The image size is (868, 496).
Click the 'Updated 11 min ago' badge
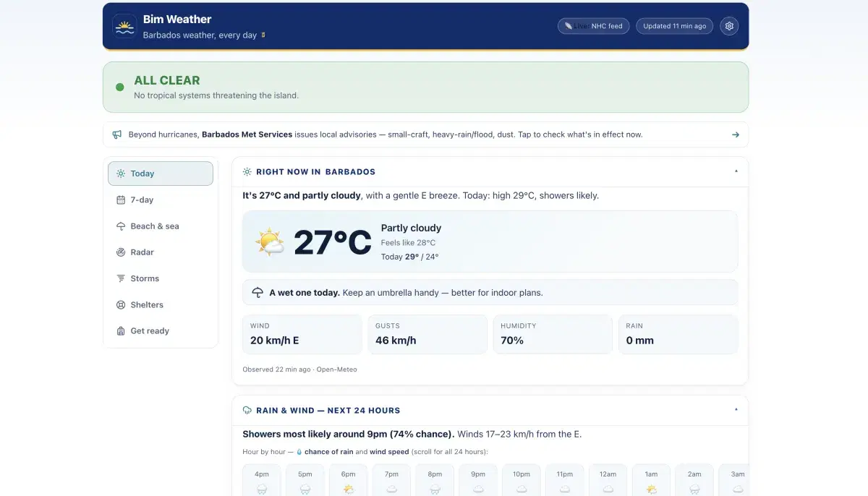pyautogui.click(x=674, y=26)
